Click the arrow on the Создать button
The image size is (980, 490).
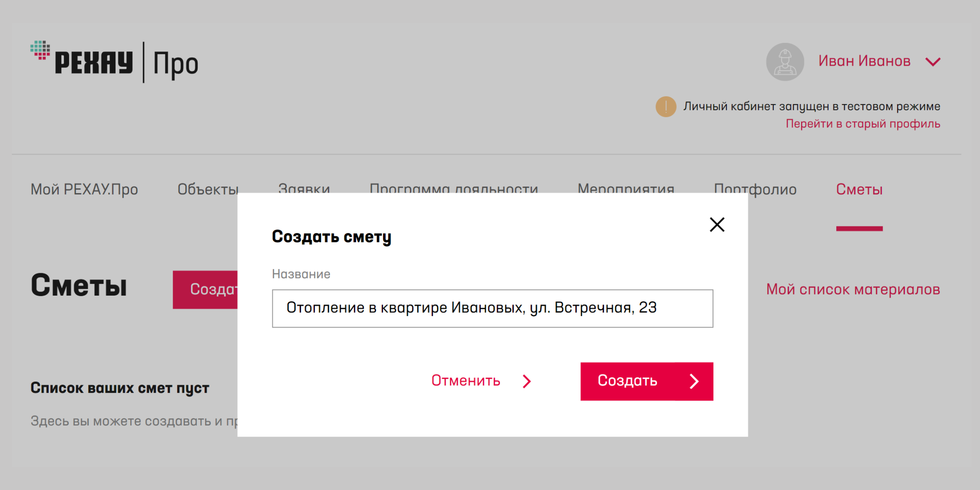click(694, 381)
